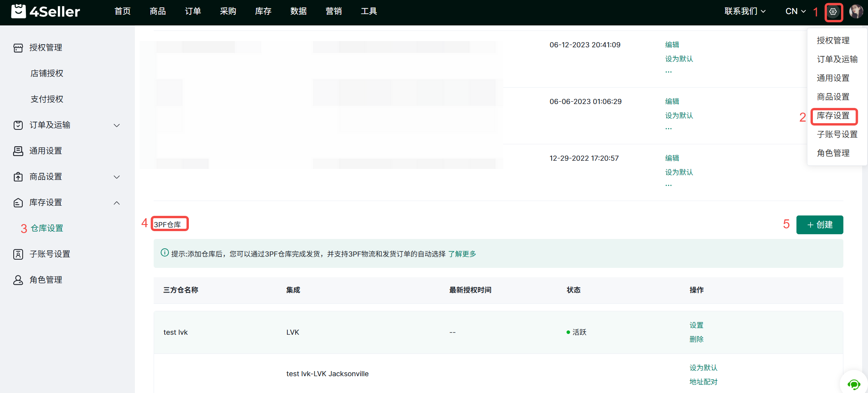Image resolution: width=868 pixels, height=393 pixels.
Task: Open the CN language dropdown
Action: 795,11
